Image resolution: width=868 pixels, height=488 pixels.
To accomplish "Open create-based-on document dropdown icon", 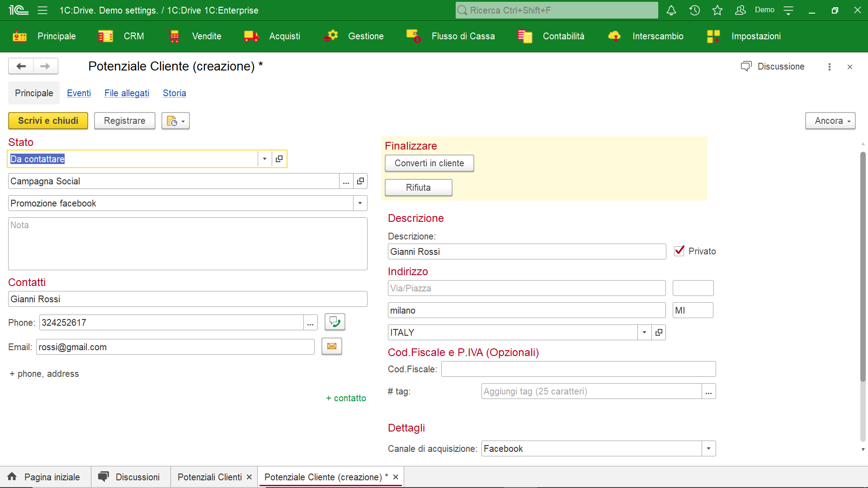I will point(175,121).
